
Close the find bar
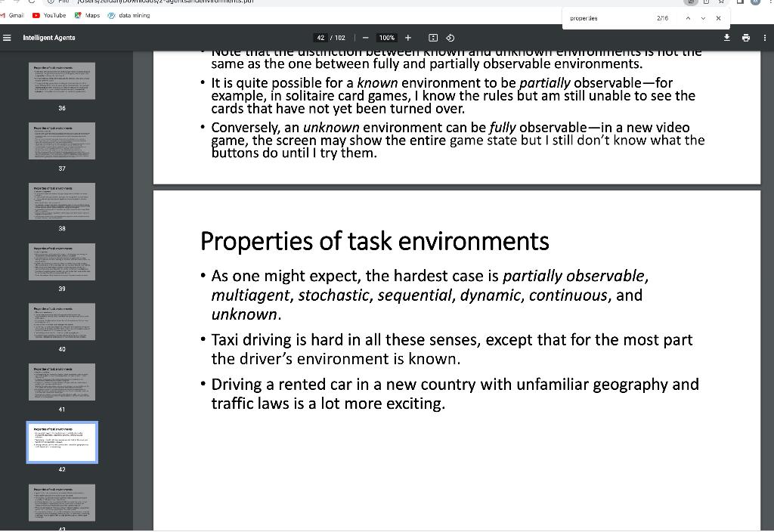[718, 18]
